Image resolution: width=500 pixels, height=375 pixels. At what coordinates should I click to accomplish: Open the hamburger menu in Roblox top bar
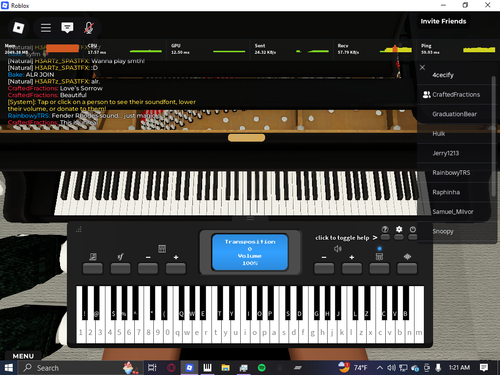click(x=46, y=28)
